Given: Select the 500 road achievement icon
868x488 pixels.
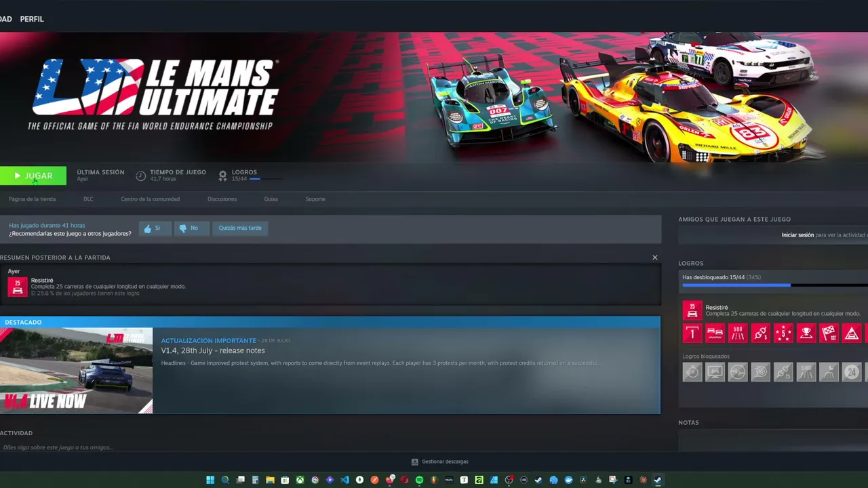Looking at the screenshot, I should (738, 333).
